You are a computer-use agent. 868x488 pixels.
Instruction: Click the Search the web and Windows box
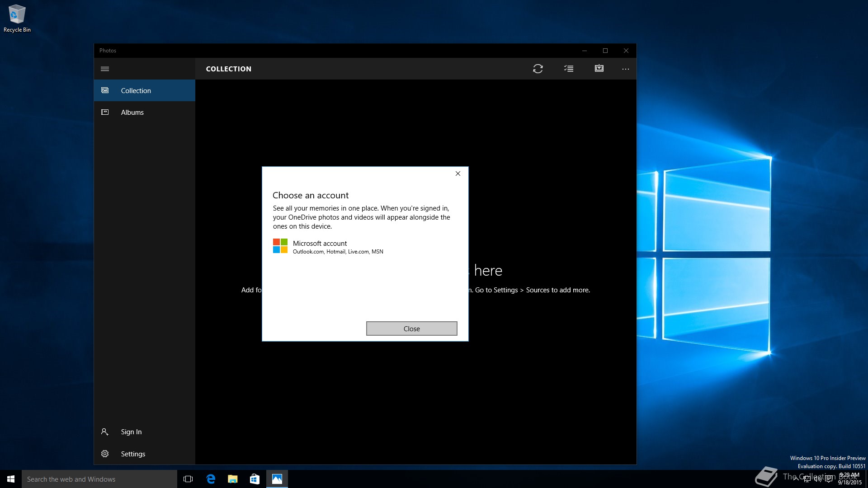[99, 479]
